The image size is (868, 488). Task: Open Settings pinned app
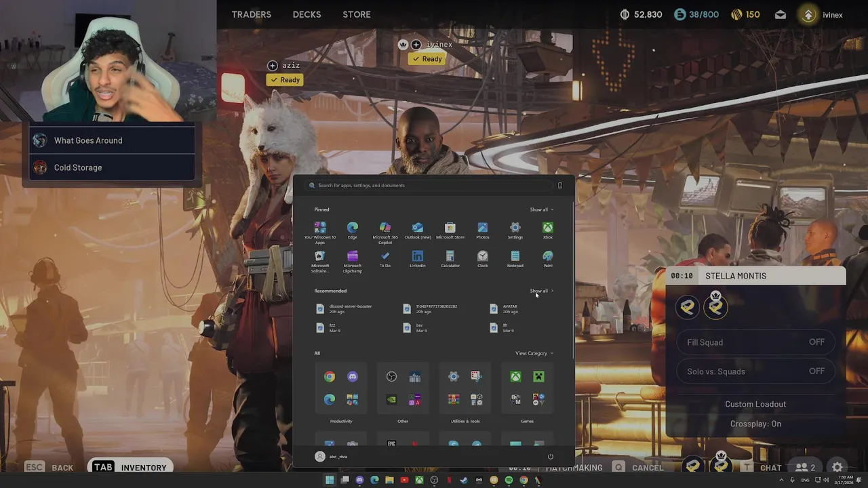coord(515,230)
